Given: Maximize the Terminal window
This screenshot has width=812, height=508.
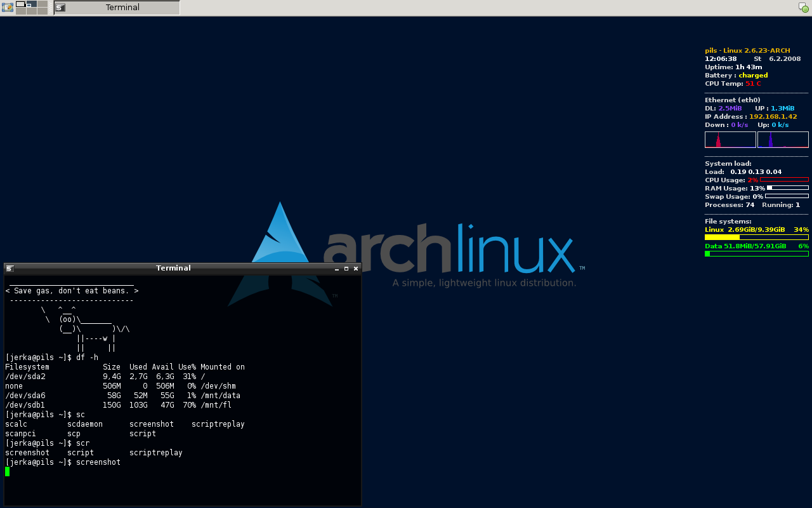Looking at the screenshot, I should 346,268.
